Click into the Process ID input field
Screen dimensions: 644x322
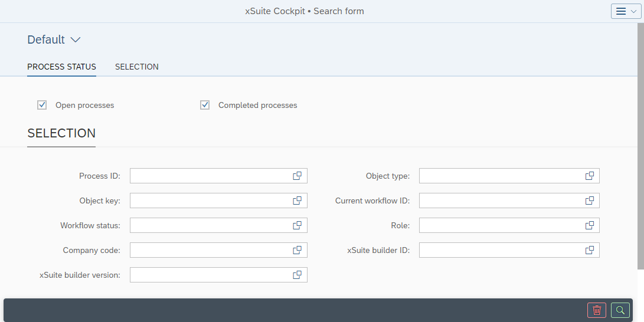click(x=210, y=176)
